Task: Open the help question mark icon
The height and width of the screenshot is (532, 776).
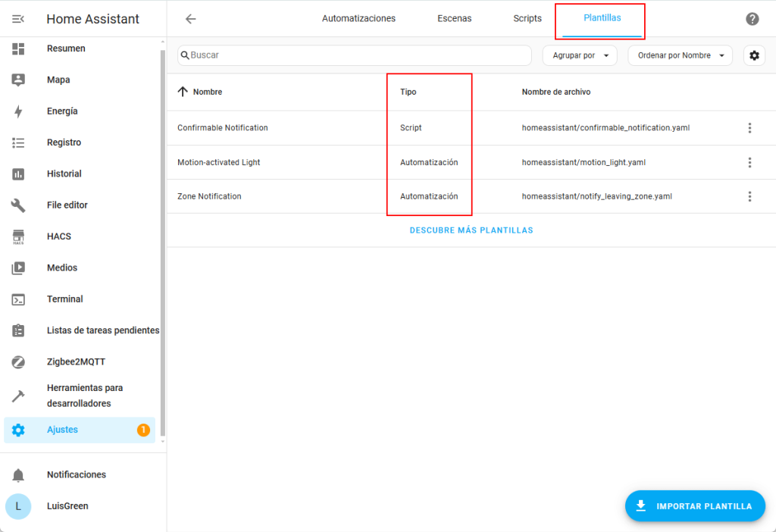Action: pyautogui.click(x=752, y=19)
